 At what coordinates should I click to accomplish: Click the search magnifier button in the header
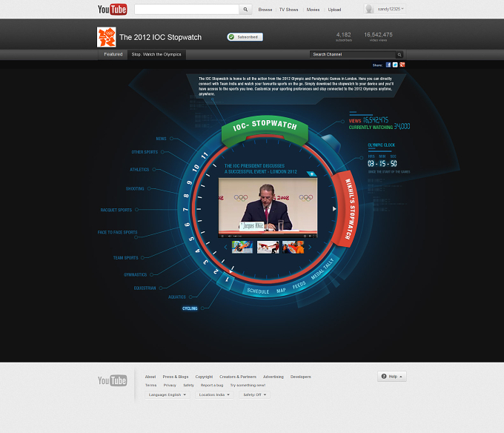(x=245, y=10)
